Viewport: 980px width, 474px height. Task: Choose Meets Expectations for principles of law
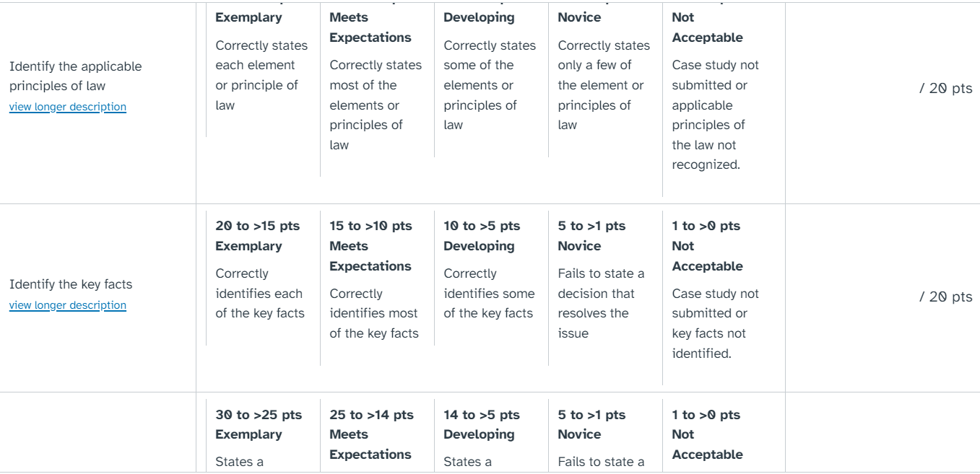[x=375, y=85]
